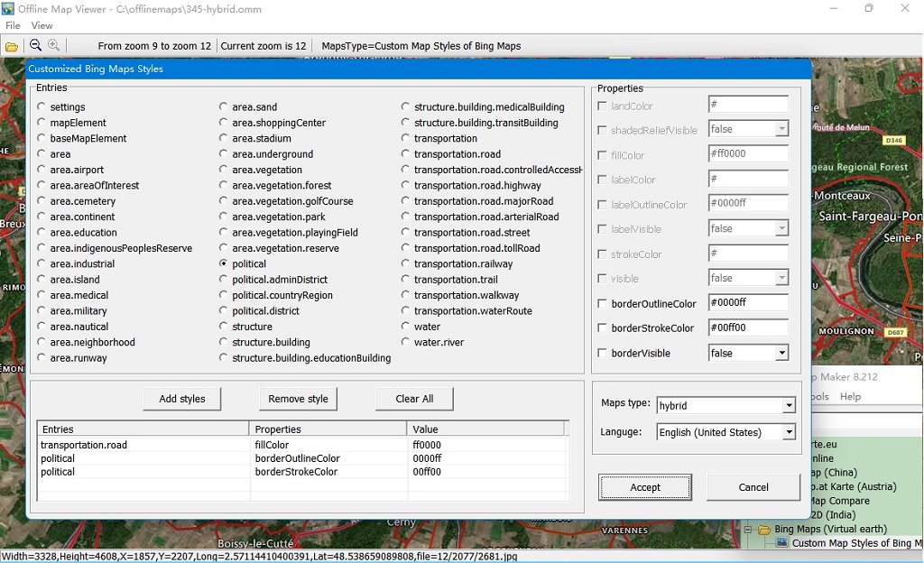The width and height of the screenshot is (924, 563).
Task: Click the Offline Map Viewer app icon
Action: 7,9
